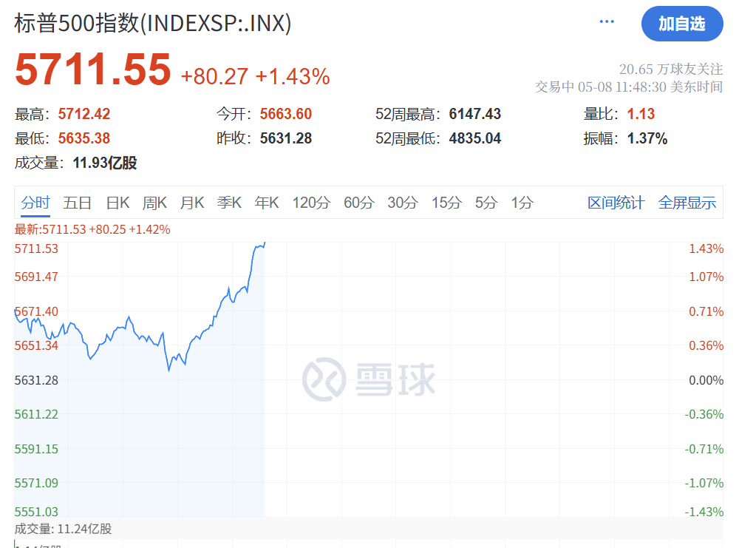Click the 52周最高 value 6147.43
This screenshot has width=756, height=548.
point(475,114)
